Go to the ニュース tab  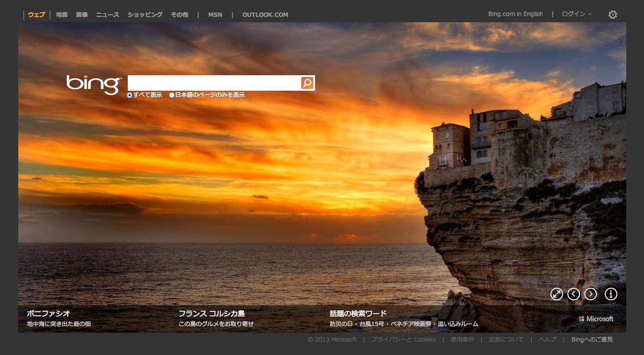tap(108, 15)
